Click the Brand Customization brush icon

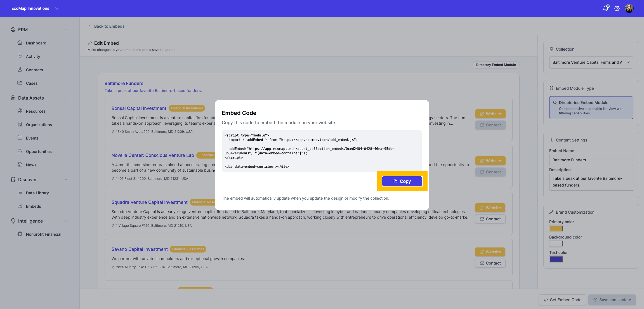[x=551, y=212]
